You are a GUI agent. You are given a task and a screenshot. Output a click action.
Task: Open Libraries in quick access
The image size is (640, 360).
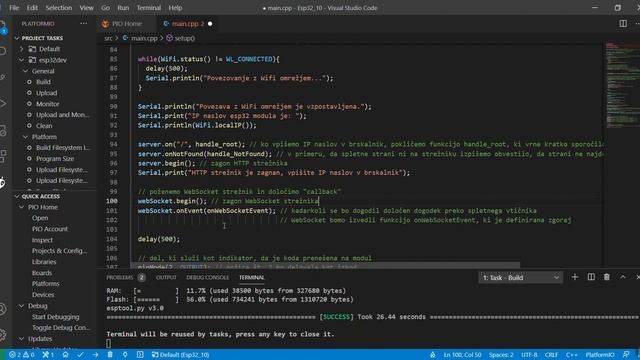pyautogui.click(x=44, y=262)
